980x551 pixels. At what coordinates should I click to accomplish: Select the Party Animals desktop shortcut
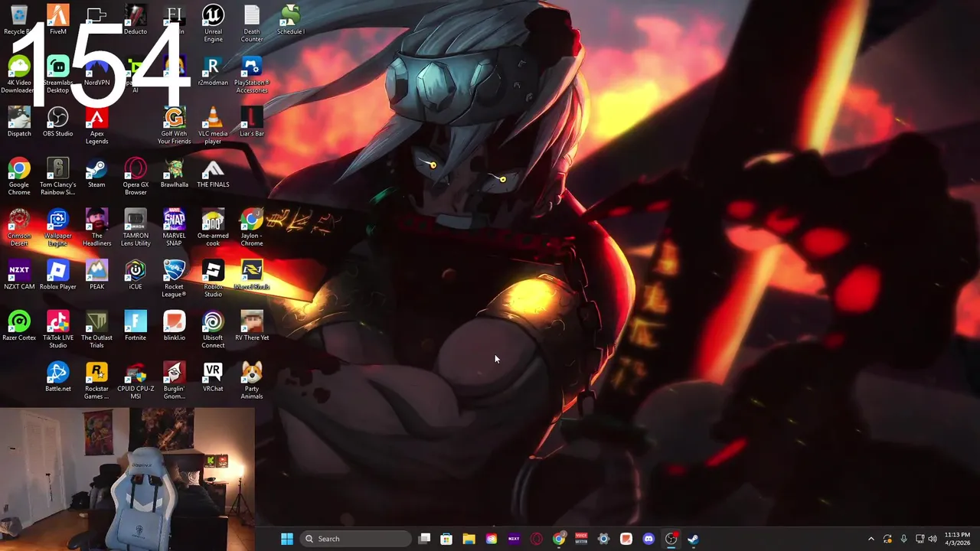252,381
